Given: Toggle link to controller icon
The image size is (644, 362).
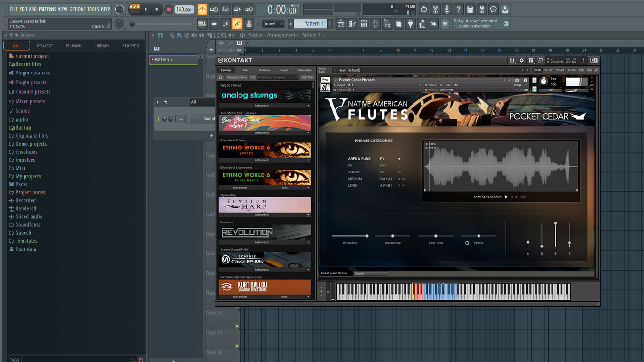Looking at the screenshot, I should click(x=237, y=24).
